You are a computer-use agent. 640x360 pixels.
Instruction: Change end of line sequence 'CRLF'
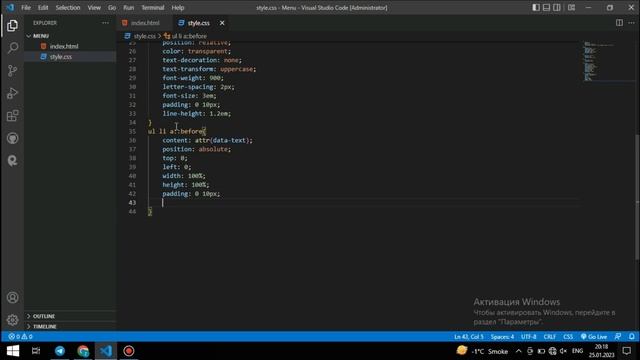pos(549,337)
